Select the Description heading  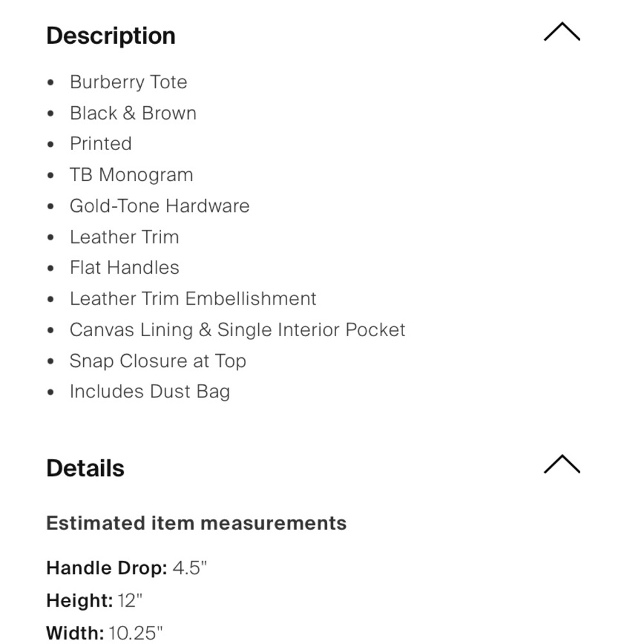click(111, 35)
